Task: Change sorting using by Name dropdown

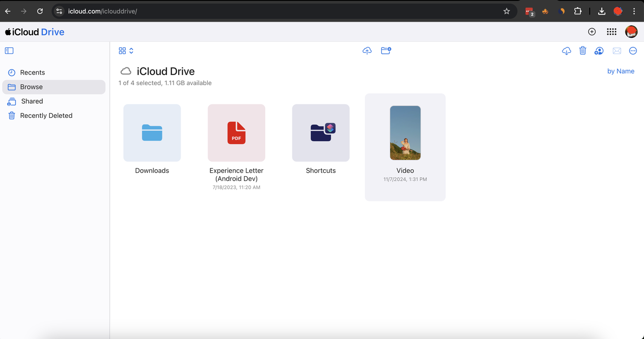Action: click(620, 71)
